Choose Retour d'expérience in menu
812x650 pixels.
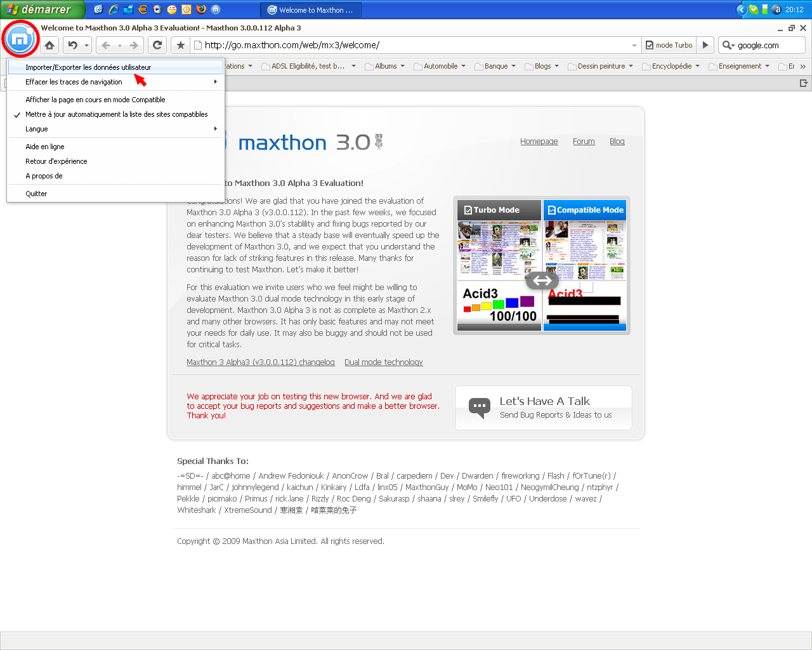click(x=115, y=161)
